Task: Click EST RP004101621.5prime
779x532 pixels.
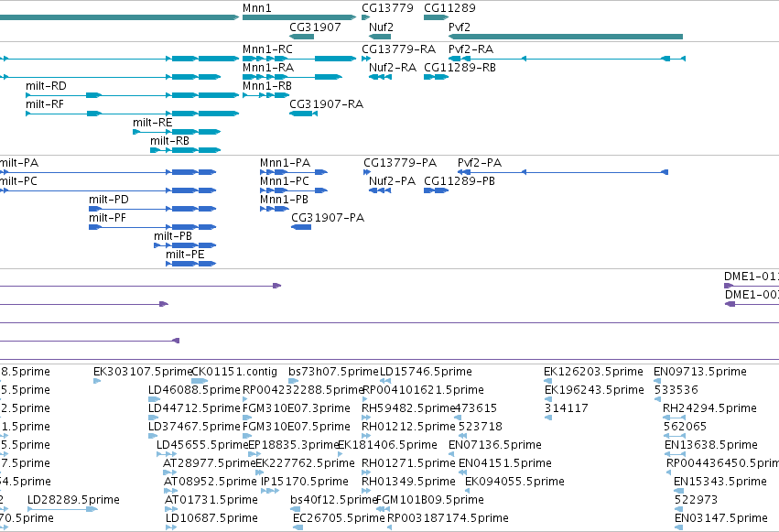Action: (424, 390)
